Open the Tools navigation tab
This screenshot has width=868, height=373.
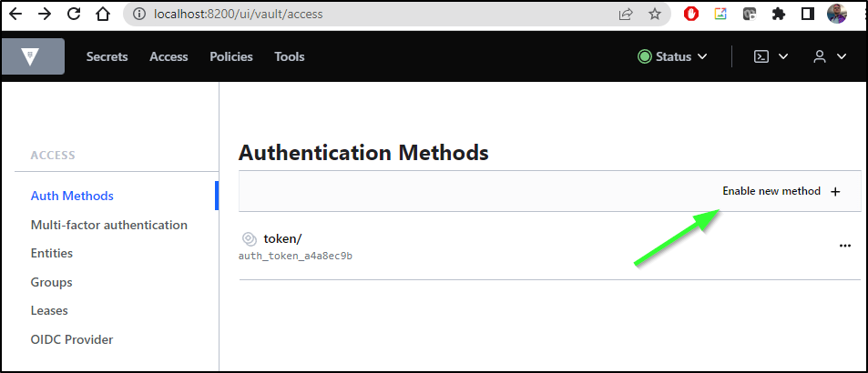click(290, 56)
